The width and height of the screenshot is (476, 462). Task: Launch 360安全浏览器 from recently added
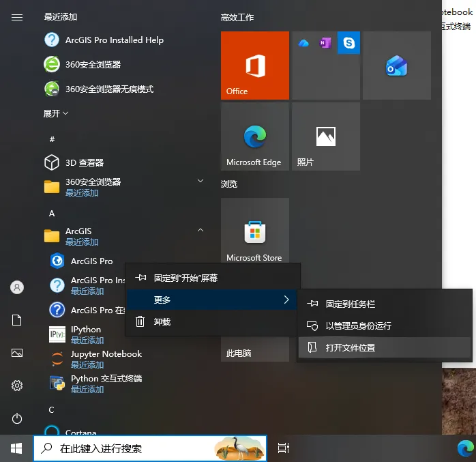tap(83, 64)
